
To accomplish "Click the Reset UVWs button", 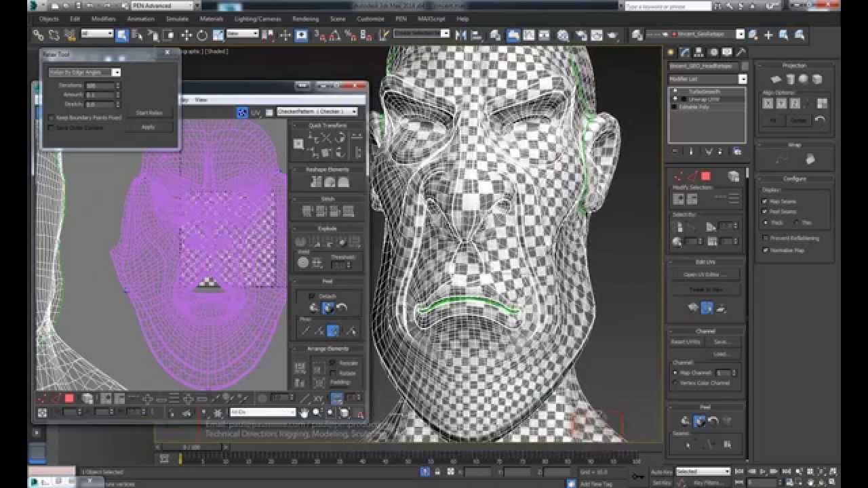I will [686, 342].
